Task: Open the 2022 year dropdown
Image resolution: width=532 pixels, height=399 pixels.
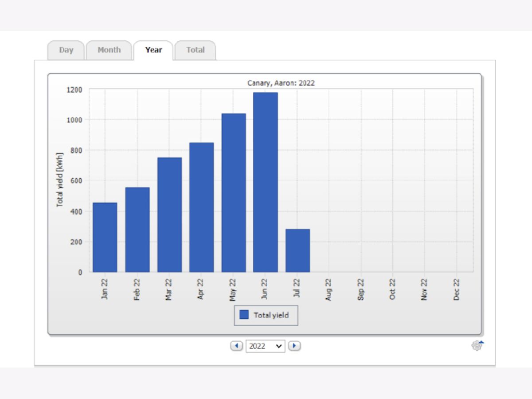Action: click(x=266, y=346)
